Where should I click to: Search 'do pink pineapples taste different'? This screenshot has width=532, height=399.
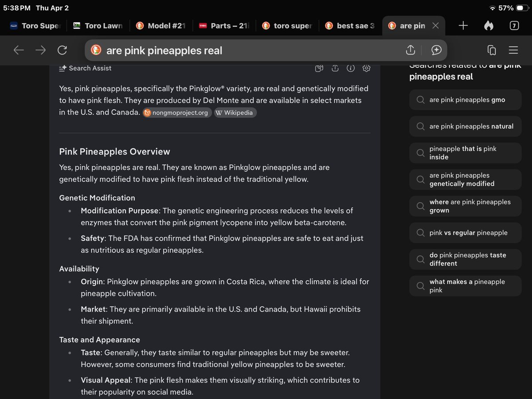[465, 259]
